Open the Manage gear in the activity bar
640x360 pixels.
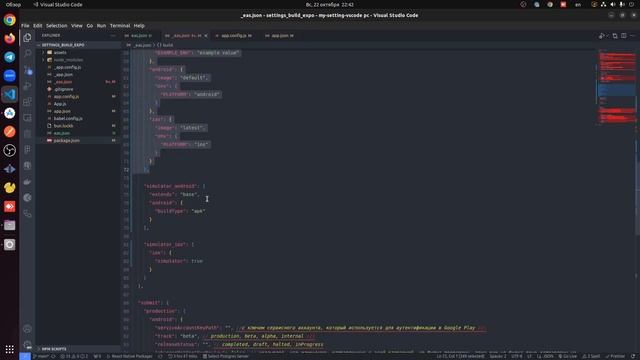tap(27, 345)
